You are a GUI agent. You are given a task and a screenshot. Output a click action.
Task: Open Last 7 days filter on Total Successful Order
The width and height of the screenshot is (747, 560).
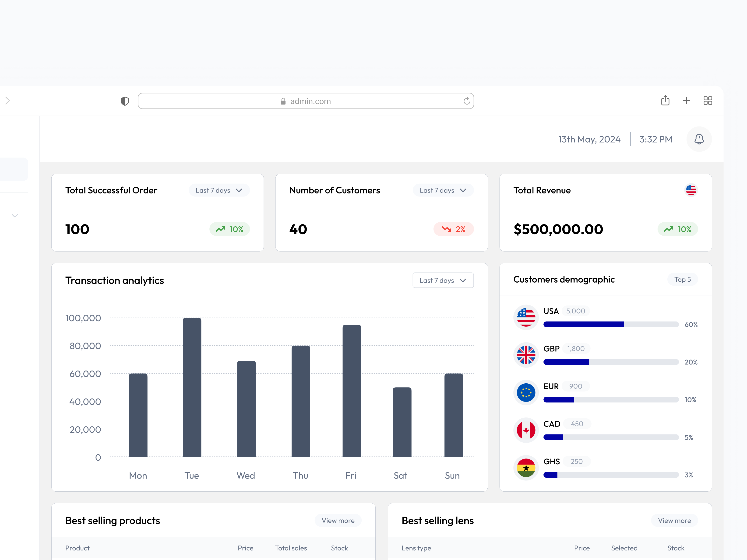(219, 190)
